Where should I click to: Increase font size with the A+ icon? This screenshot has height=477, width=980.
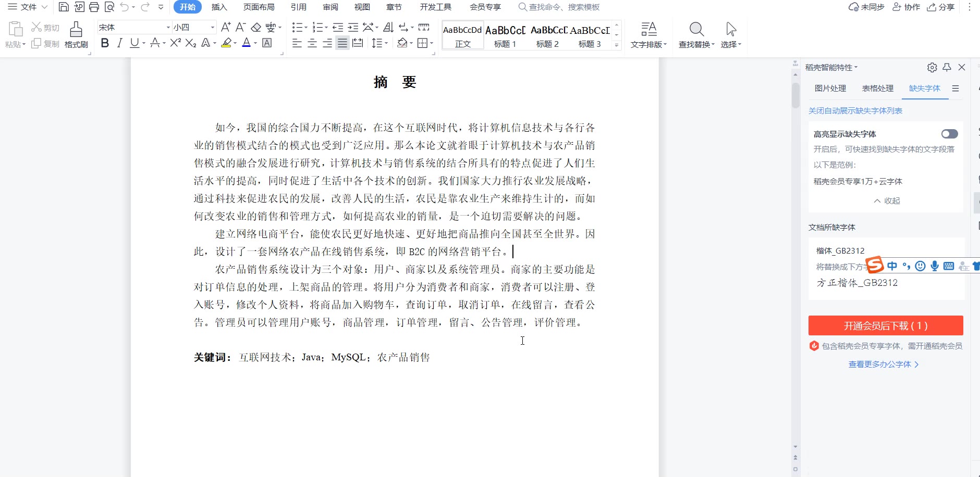click(x=226, y=27)
